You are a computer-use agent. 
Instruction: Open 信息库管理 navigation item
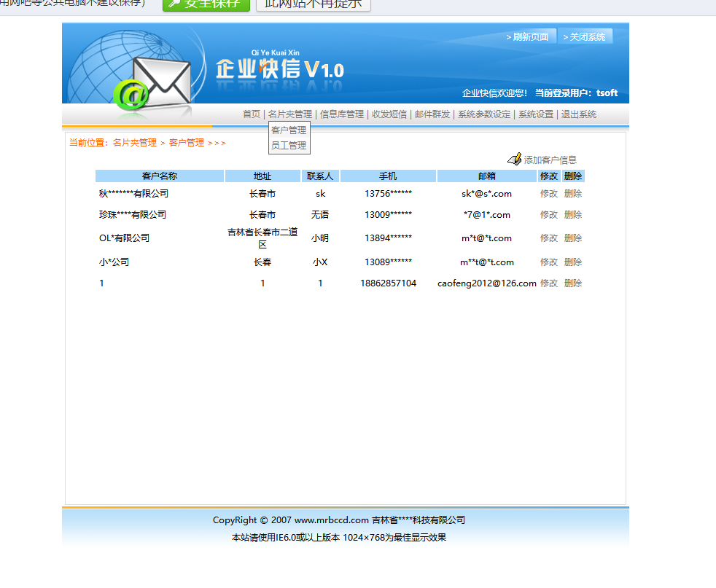341,114
